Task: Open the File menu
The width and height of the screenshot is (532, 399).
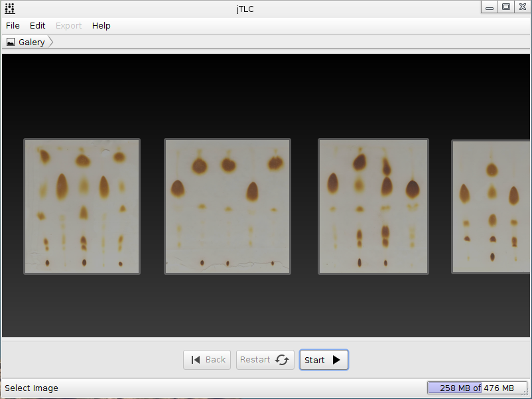Action: (13, 26)
